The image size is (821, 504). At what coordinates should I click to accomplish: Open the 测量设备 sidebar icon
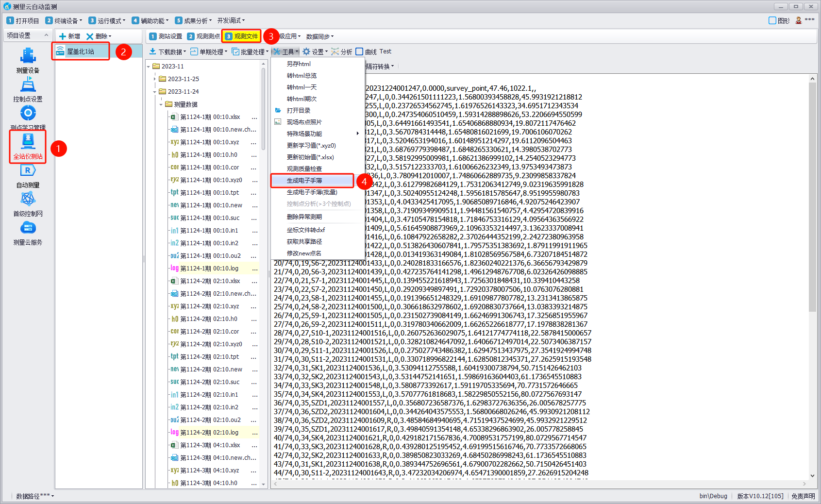28,56
